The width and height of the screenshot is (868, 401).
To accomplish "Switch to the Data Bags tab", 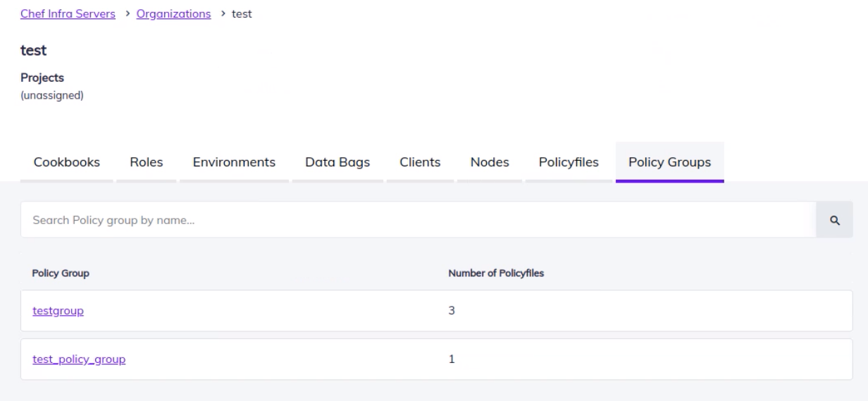I will (337, 162).
